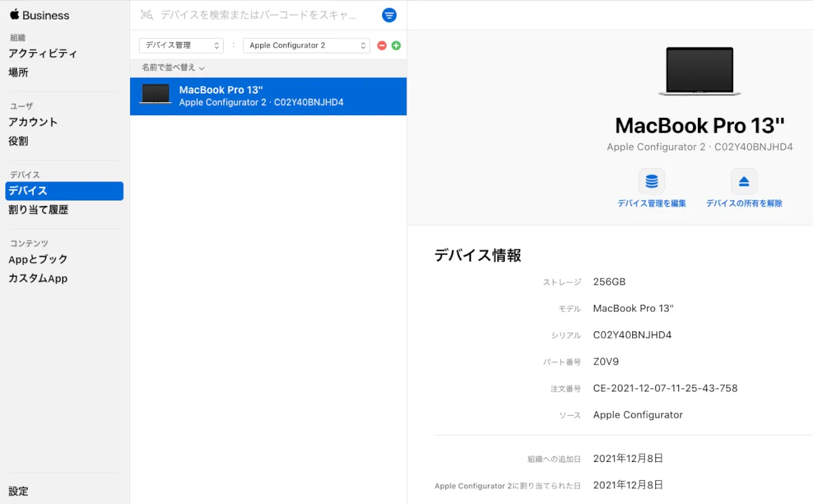
Task: Open the アカウント section
Action: (33, 122)
